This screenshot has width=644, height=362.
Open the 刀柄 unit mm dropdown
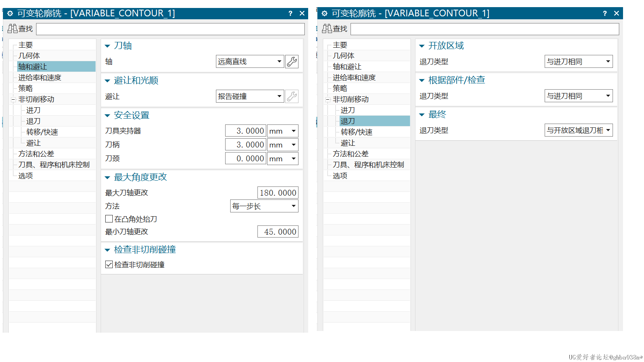(x=283, y=145)
